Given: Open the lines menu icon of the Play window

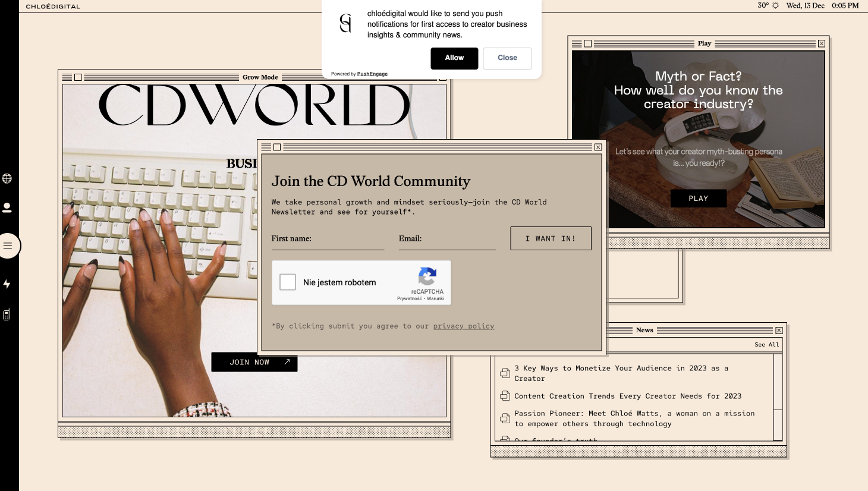Looking at the screenshot, I should point(577,43).
